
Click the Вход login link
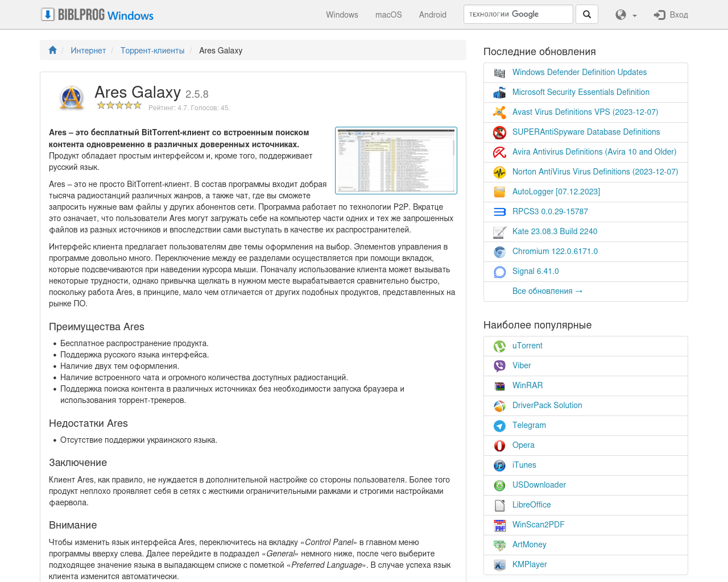pyautogui.click(x=671, y=15)
